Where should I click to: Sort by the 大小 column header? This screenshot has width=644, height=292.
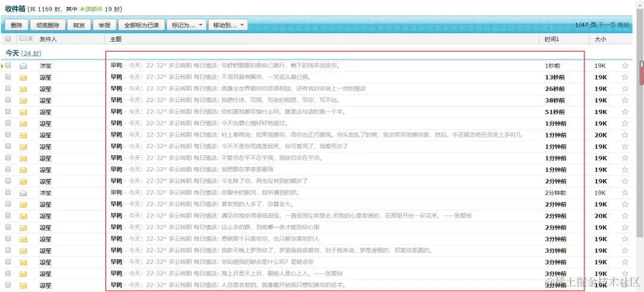(x=600, y=39)
